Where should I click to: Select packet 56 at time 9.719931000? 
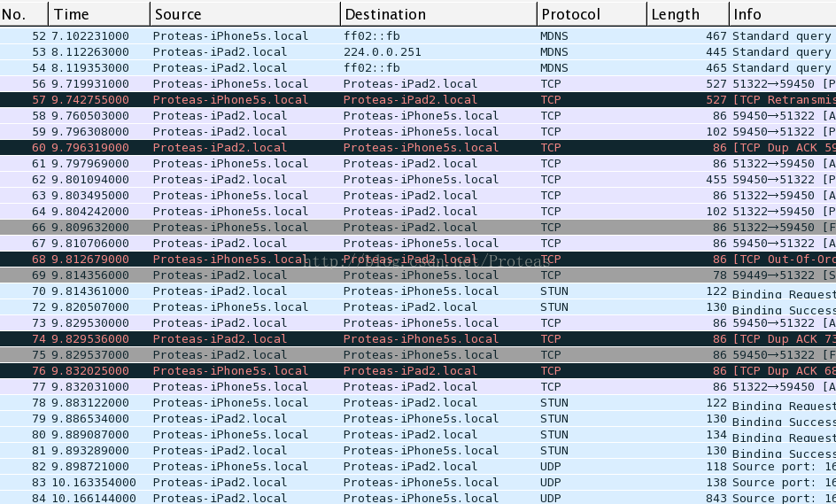(x=418, y=84)
